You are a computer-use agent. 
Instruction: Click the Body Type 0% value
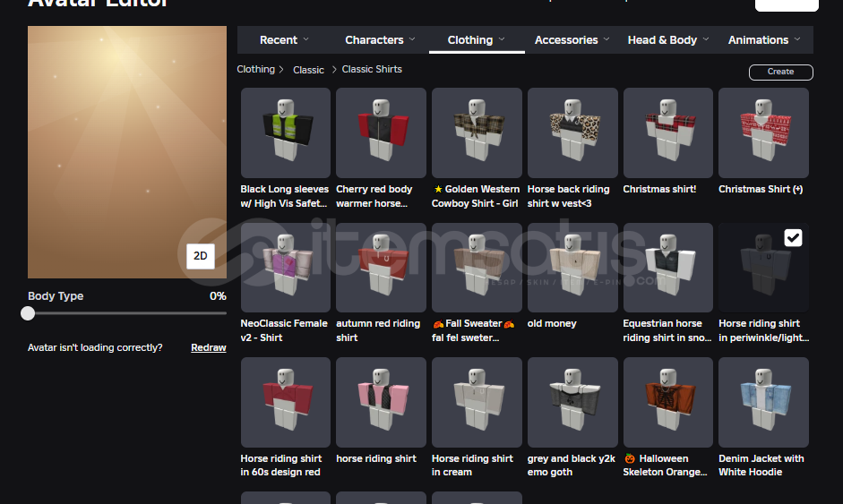218,296
